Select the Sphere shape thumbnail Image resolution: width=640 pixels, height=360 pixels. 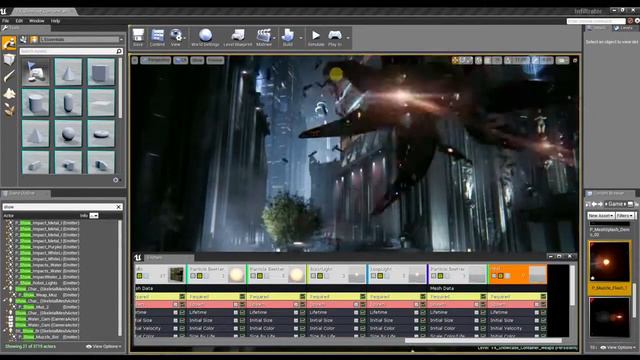click(68, 133)
